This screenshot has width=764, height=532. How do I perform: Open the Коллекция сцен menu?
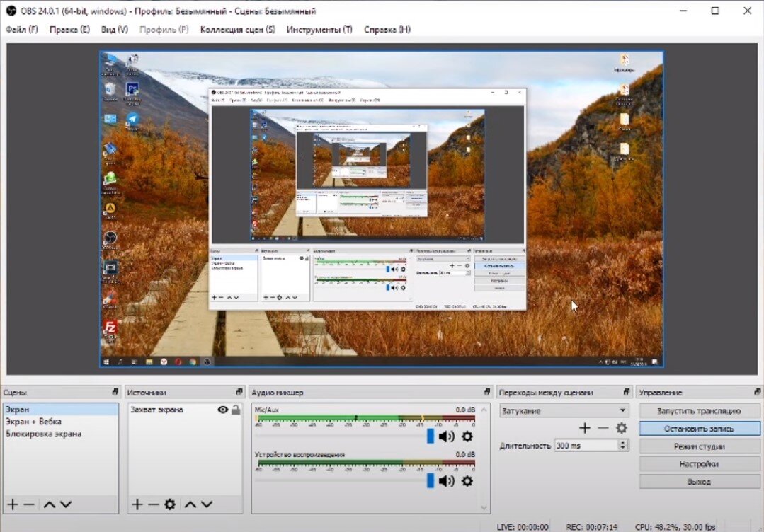pyautogui.click(x=238, y=29)
